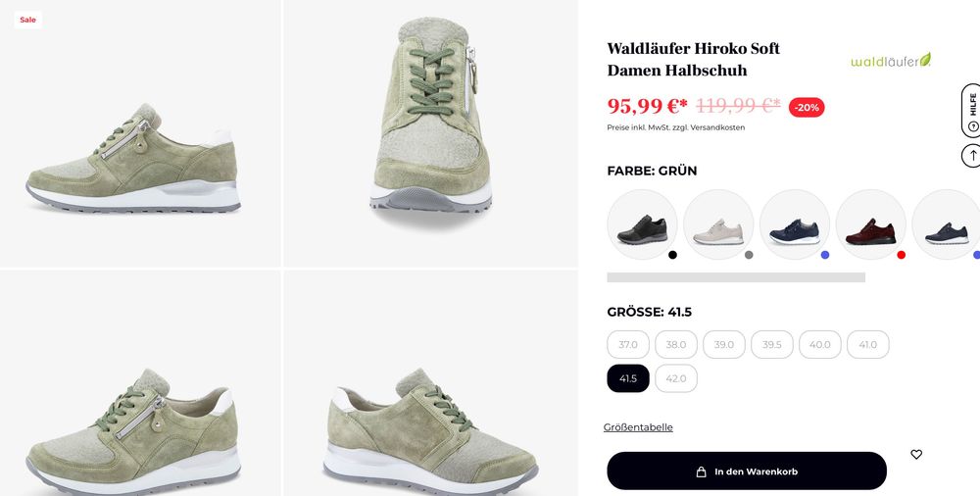980x496 pixels.
Task: Click the Waldläufer brand logo
Action: (891, 60)
